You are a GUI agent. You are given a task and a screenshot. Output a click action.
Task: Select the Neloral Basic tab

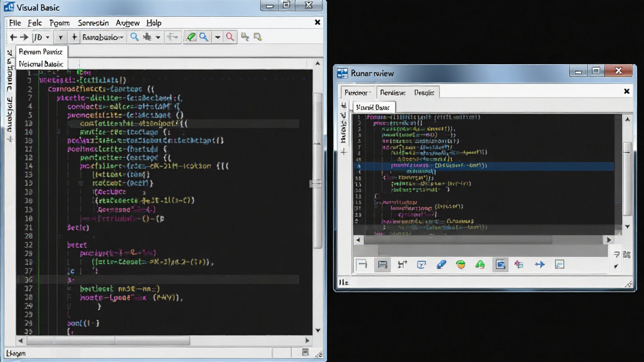[x=41, y=64]
